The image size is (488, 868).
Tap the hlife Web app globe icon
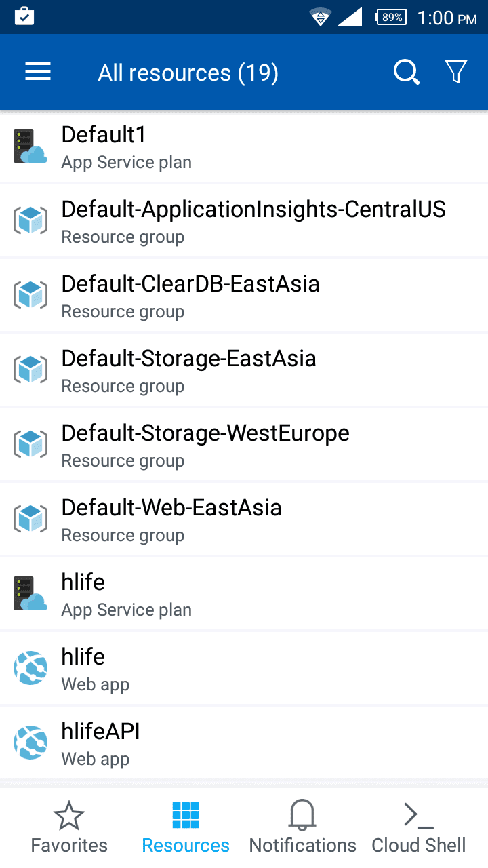point(30,669)
